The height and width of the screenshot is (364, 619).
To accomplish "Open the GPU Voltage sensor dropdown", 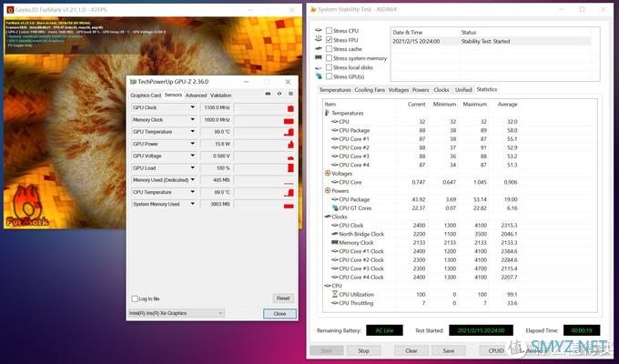I will coord(193,156).
